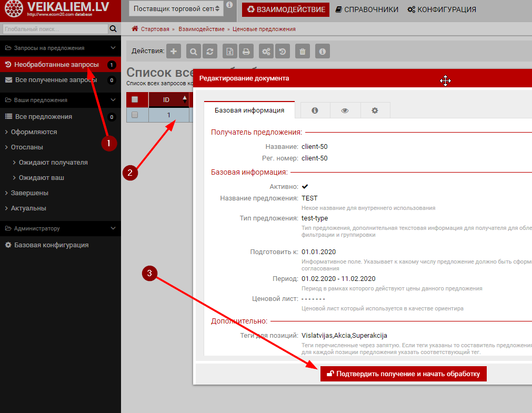This screenshot has height=413, width=532.
Task: Delete selected rows with trash icon
Action: point(302,51)
